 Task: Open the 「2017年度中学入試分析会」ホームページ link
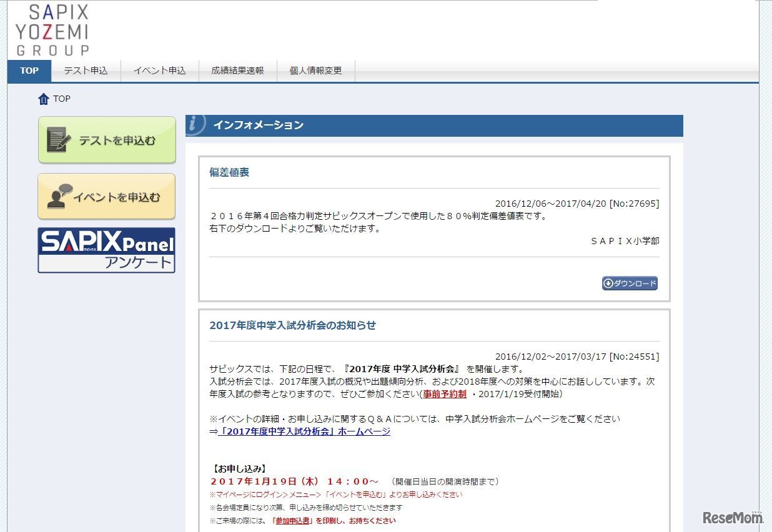pyautogui.click(x=304, y=431)
